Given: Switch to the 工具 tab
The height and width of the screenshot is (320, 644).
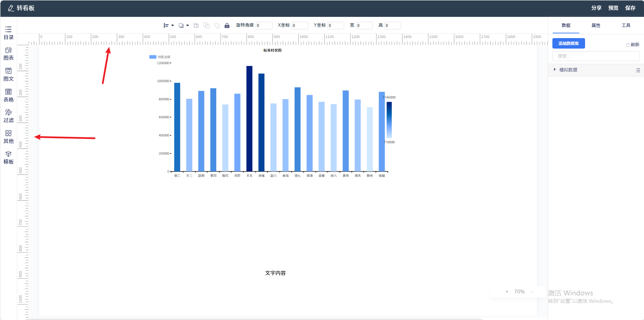Looking at the screenshot, I should coord(626,26).
